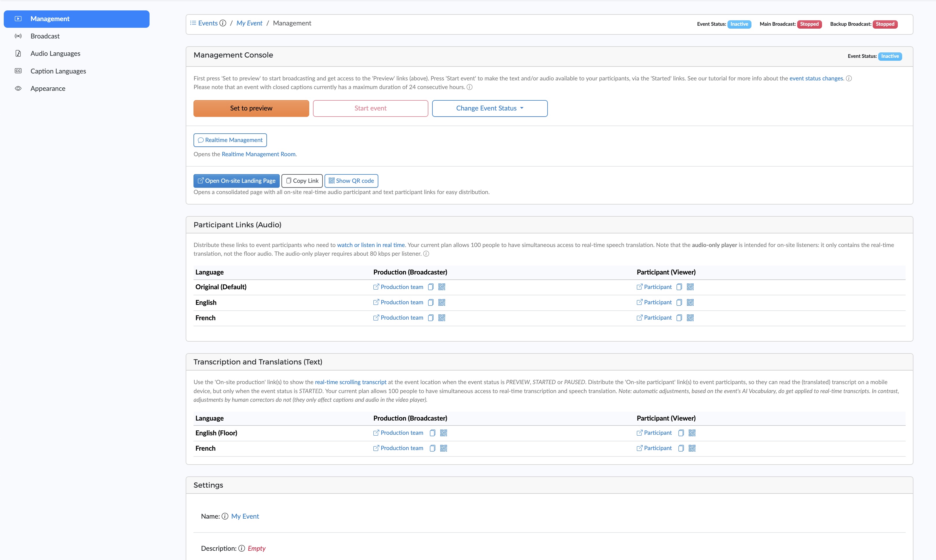Show QR code for French text Production team
Viewport: 936px width, 560px height.
point(444,448)
